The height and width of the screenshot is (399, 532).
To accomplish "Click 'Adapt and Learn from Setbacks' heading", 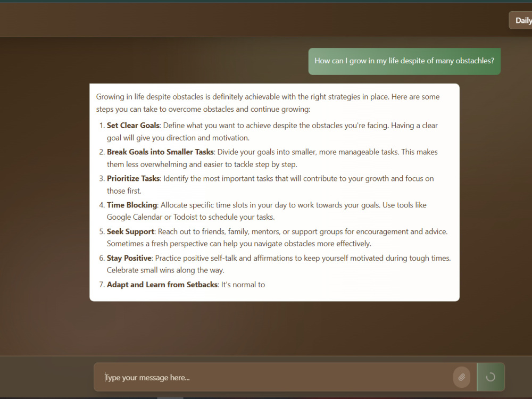I will tap(162, 284).
